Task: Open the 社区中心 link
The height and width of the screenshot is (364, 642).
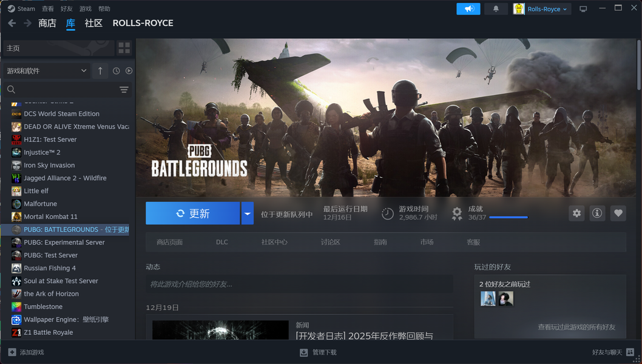Action: [x=274, y=243]
